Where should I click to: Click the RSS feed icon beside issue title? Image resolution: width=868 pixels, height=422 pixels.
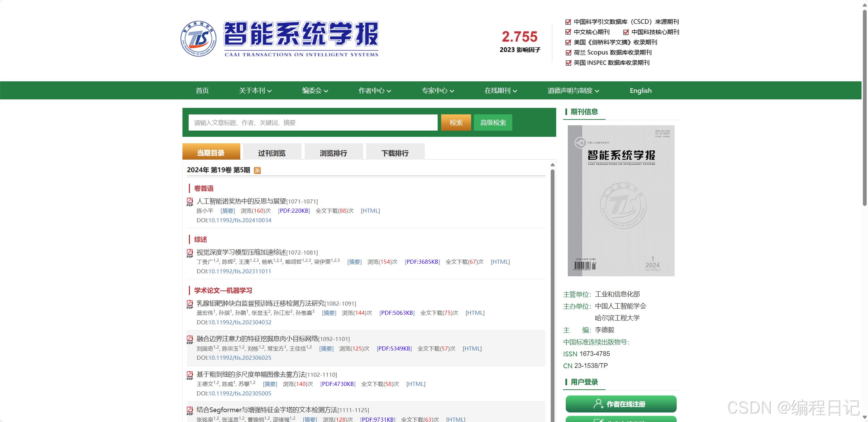(257, 171)
